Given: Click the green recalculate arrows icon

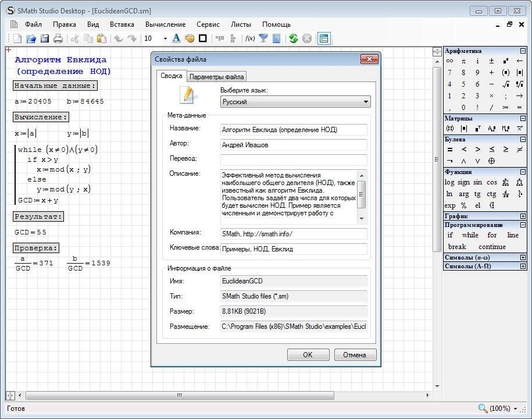Looking at the screenshot, I should point(293,38).
